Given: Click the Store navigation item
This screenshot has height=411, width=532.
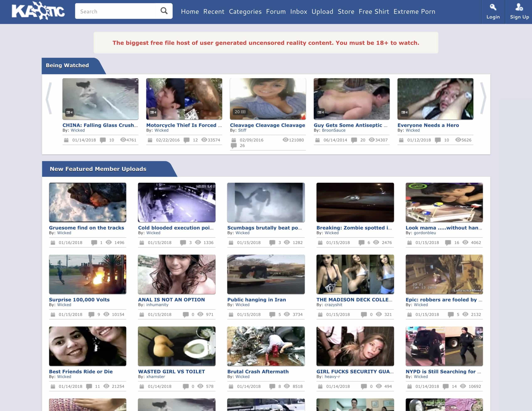Looking at the screenshot, I should pos(346,11).
